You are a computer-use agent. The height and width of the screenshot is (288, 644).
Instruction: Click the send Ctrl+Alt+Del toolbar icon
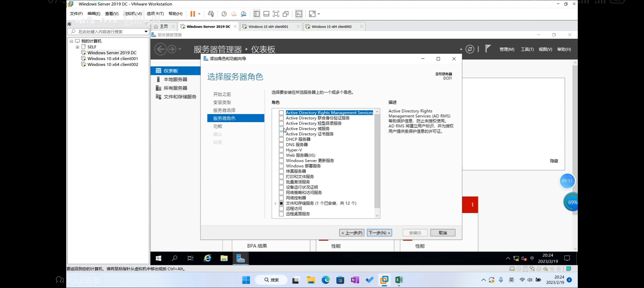[211, 14]
